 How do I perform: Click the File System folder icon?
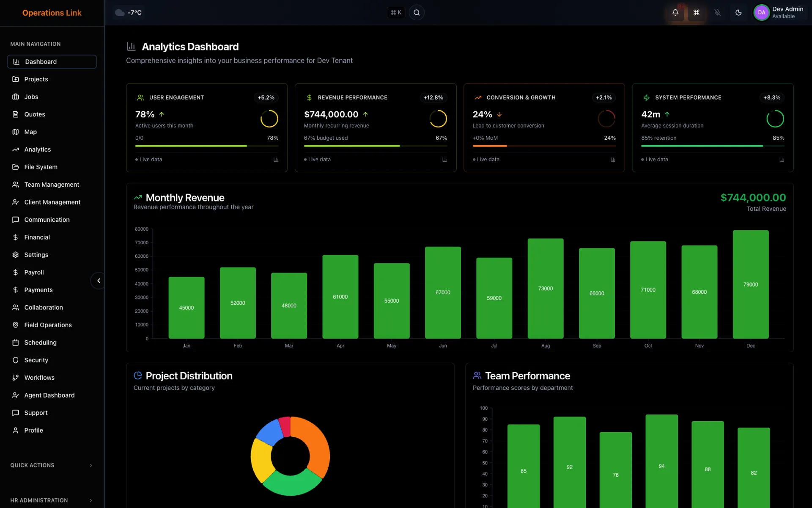pos(16,167)
